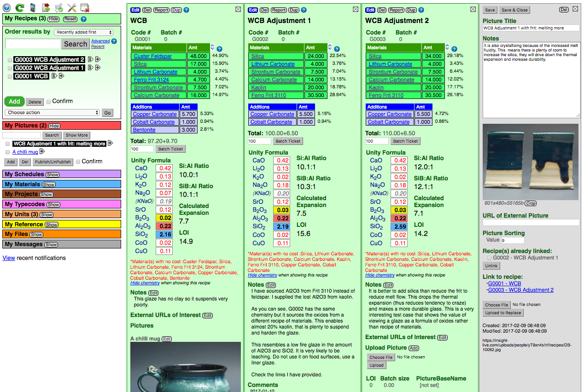Viewport: 584px width, 392px height.
Task: Check the melting more picture checkbox
Action: coord(7,144)
